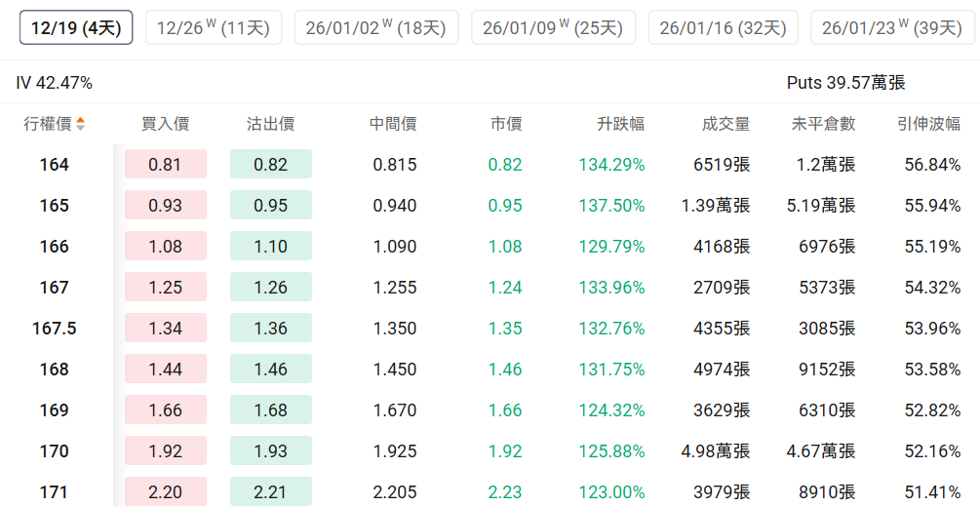
Task: Choose the 26/01/09 (25天) expiry tab
Action: pos(553,27)
